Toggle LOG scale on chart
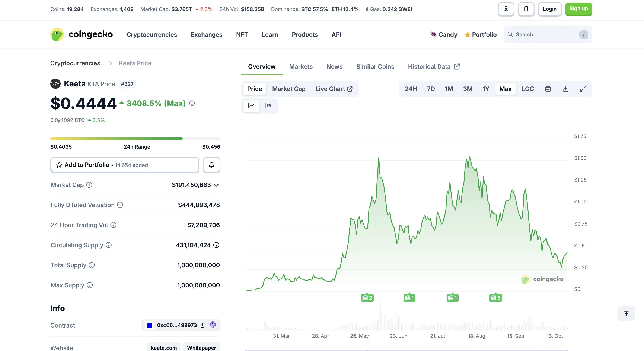The width and height of the screenshot is (644, 351). pyautogui.click(x=528, y=89)
